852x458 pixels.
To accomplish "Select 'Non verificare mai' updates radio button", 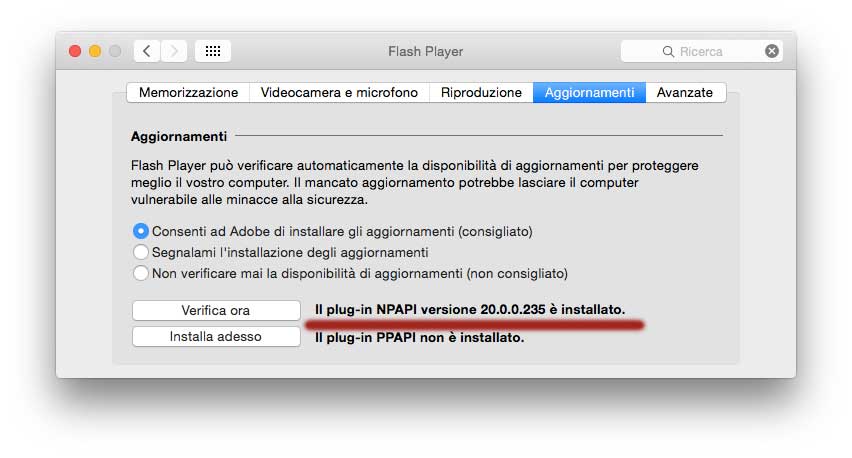I will [x=141, y=273].
